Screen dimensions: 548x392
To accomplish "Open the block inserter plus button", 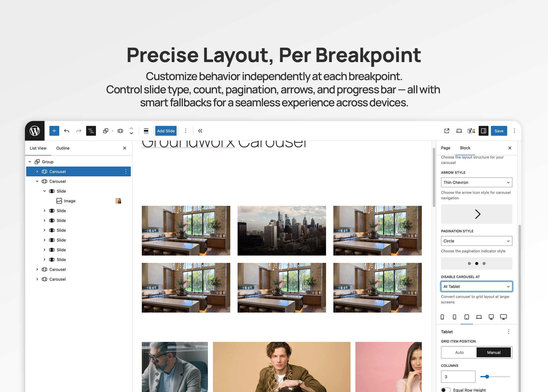I will (54, 131).
